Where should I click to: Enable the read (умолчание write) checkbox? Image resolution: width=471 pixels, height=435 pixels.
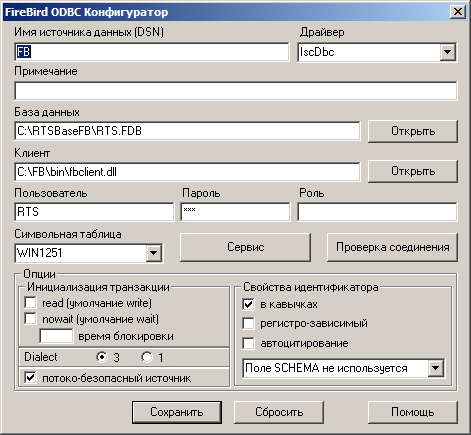31,303
